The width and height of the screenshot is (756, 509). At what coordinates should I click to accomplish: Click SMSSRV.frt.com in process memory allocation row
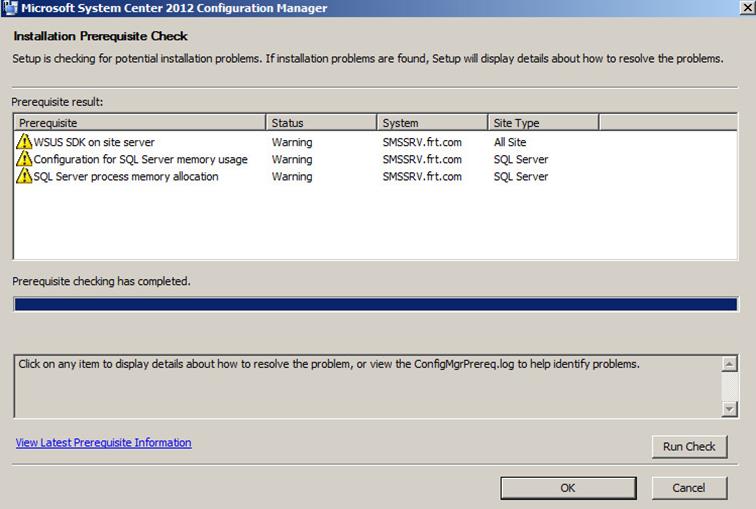click(422, 176)
